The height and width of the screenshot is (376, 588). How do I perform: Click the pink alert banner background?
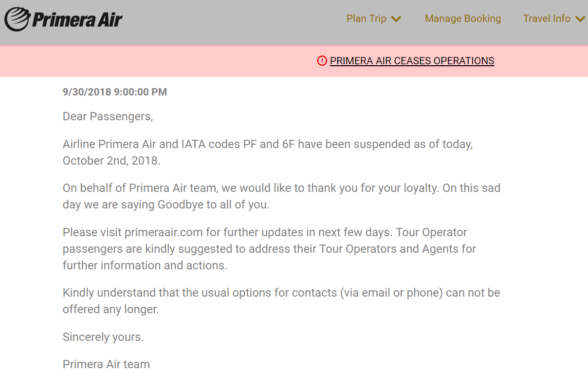pyautogui.click(x=146, y=61)
